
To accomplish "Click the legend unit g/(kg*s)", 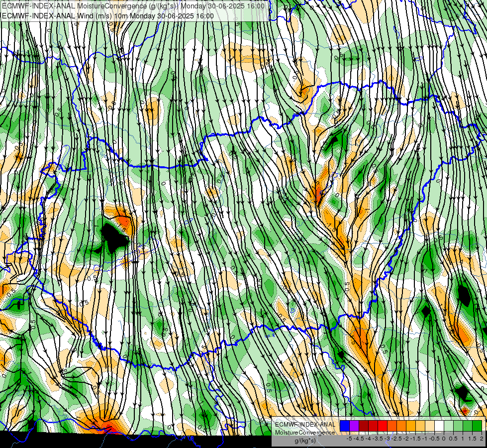I will tap(305, 441).
